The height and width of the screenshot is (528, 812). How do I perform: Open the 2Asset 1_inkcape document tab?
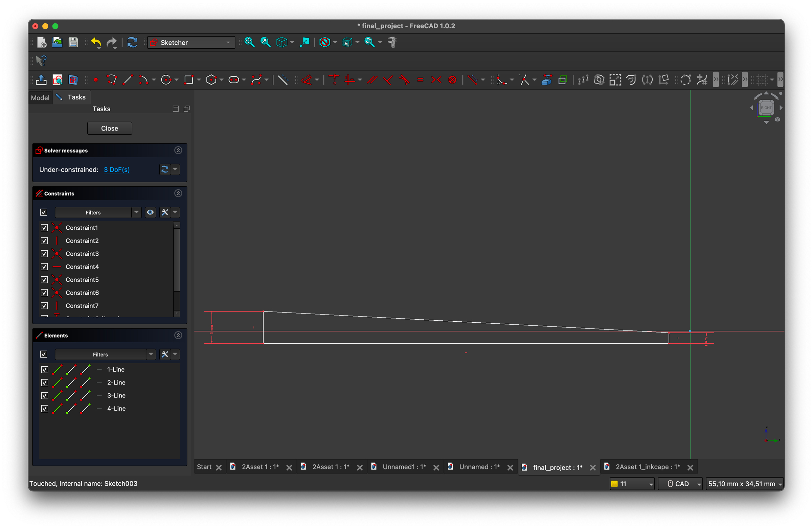647,467
